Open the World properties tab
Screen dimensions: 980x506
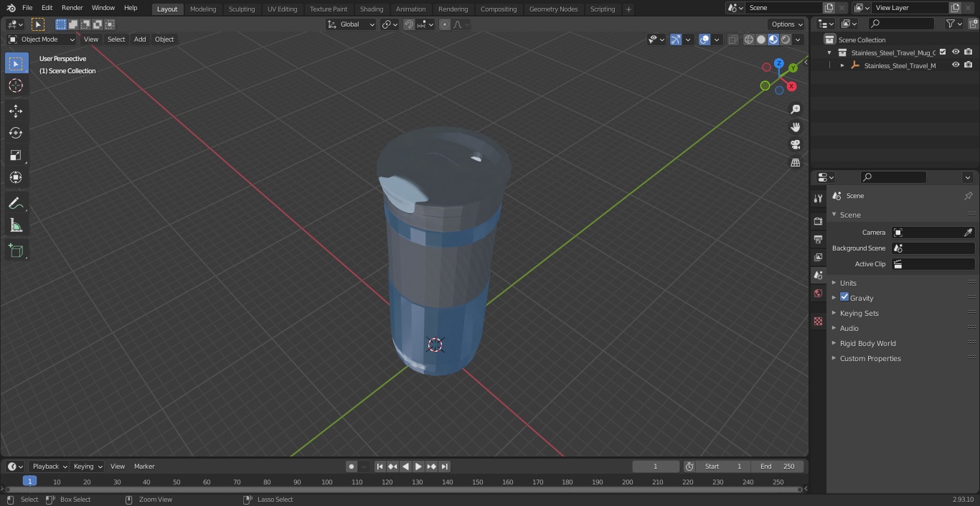coord(818,293)
